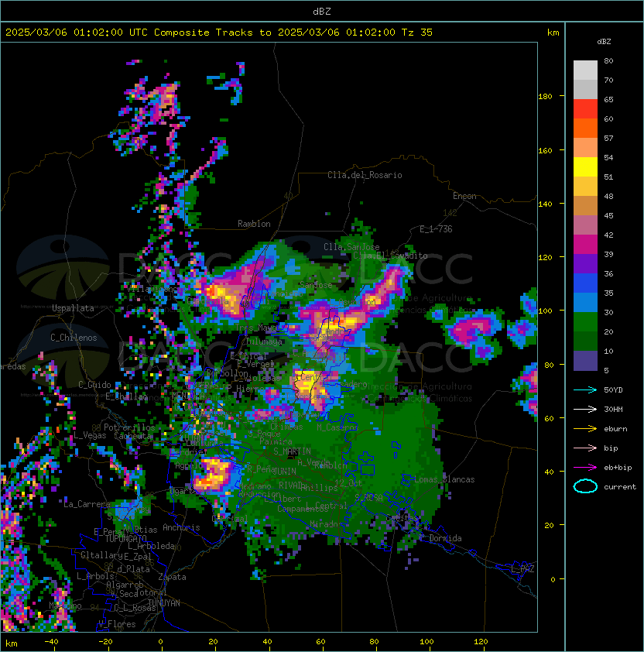Select the bright yellow 51-54 dBZ swatch
Image resolution: width=644 pixels, height=652 pixels.
[x=585, y=167]
